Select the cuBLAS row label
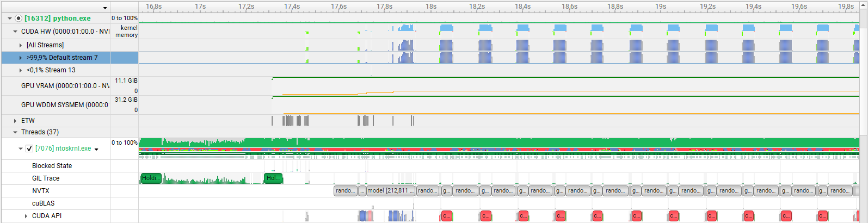868x223 pixels. click(x=43, y=203)
